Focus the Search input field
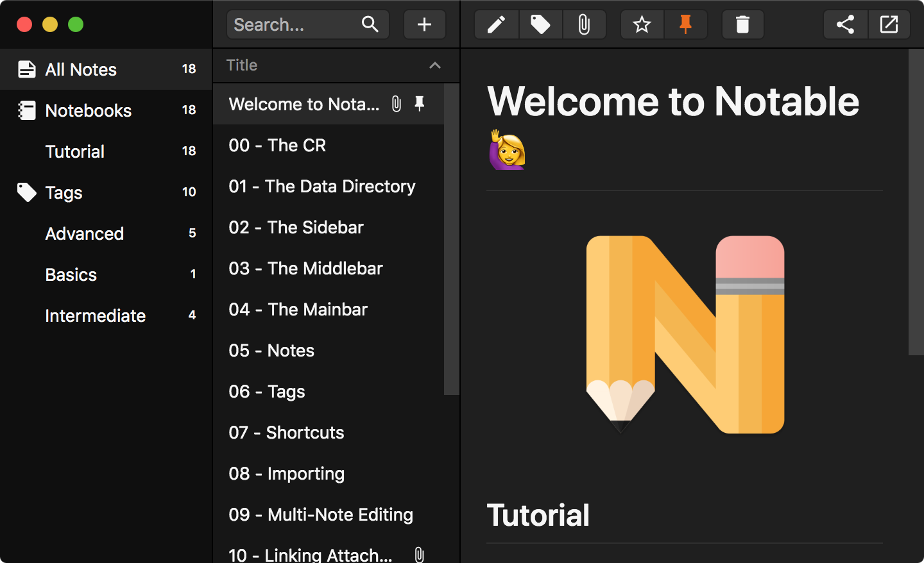Image resolution: width=924 pixels, height=563 pixels. click(308, 24)
